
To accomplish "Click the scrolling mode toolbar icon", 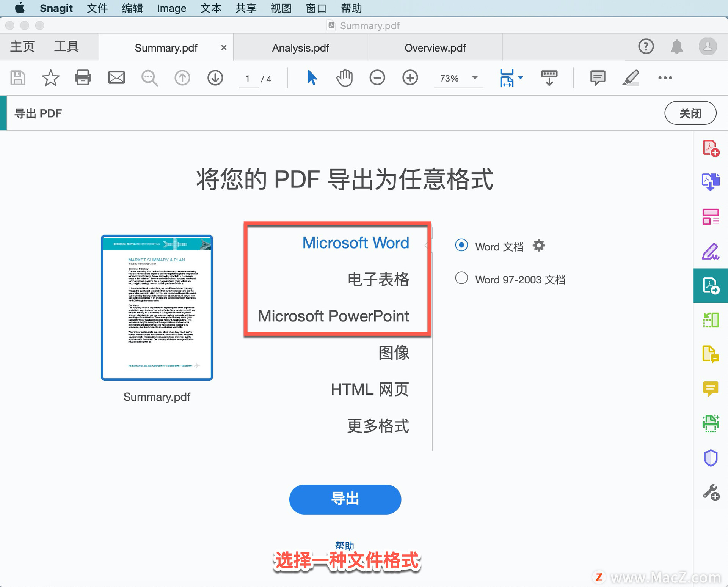I will [549, 78].
